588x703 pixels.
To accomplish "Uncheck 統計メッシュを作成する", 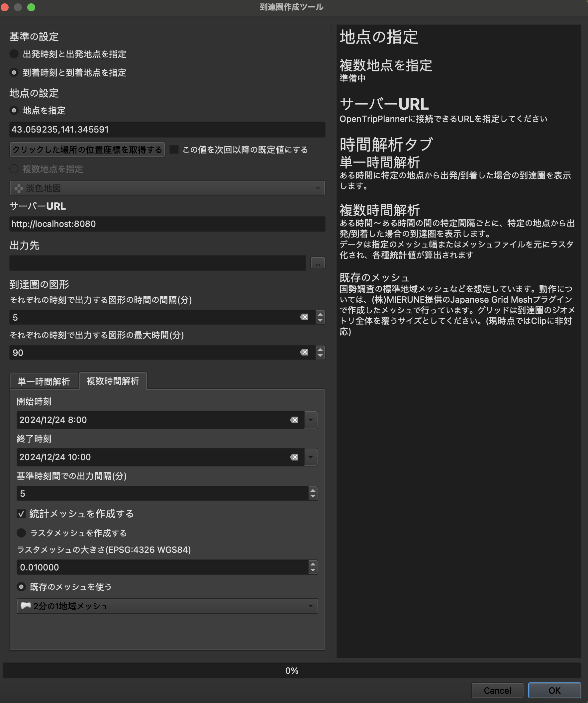I will coord(21,514).
